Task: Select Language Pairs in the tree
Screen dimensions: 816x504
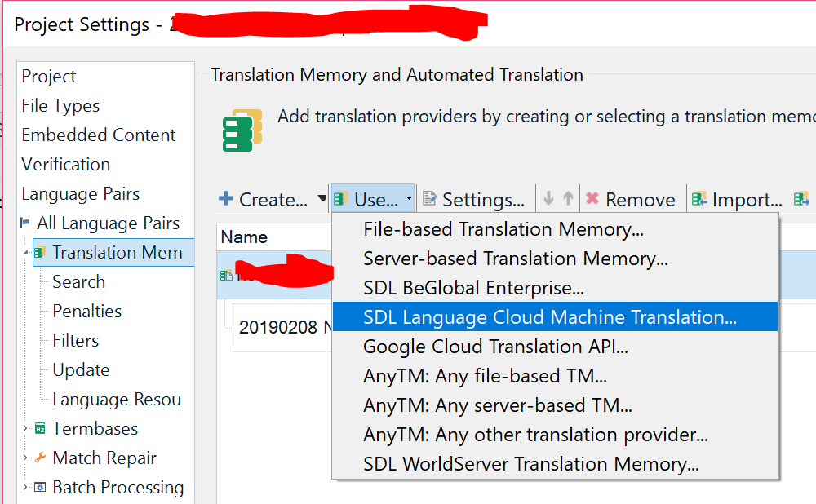Action: pos(81,194)
